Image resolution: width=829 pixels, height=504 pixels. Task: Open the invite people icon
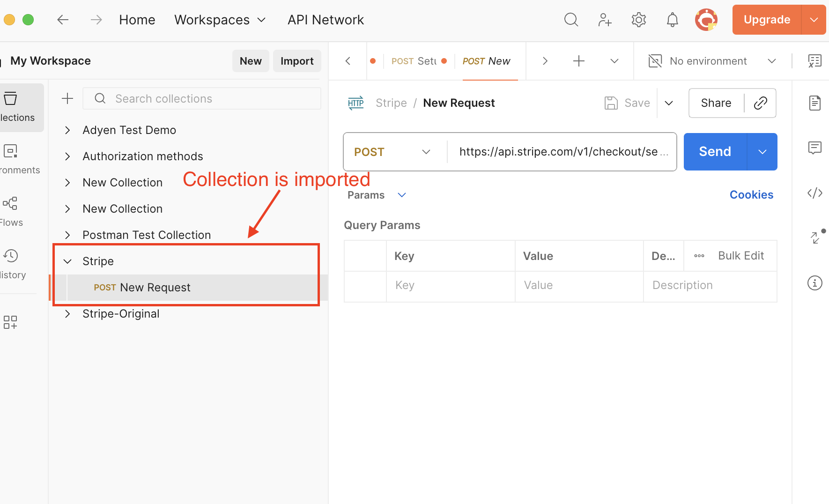605,20
